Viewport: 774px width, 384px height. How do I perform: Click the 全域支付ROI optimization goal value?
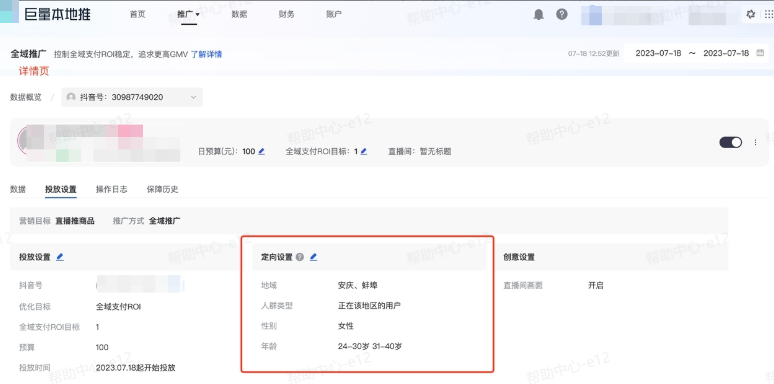(x=118, y=307)
